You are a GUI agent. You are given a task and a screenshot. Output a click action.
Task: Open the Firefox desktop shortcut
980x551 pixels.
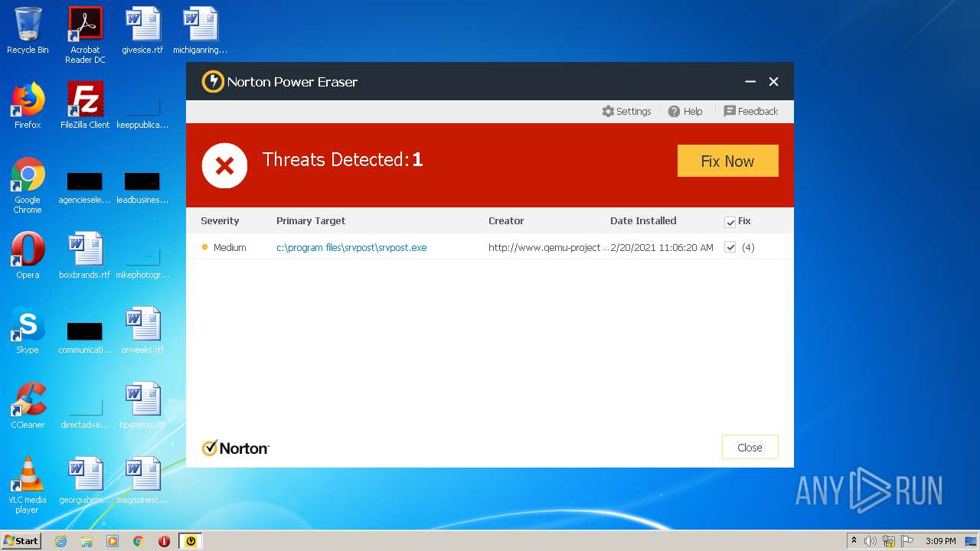click(28, 106)
